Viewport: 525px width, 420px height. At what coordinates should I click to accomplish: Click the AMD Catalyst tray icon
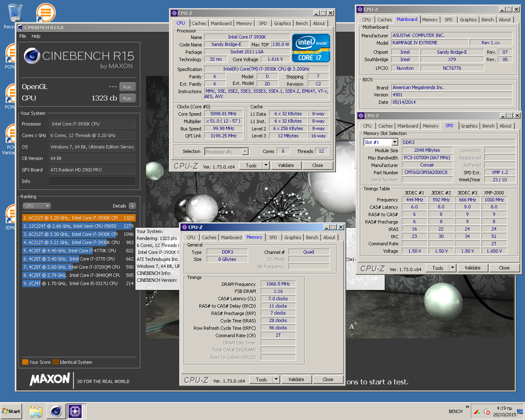[477, 411]
